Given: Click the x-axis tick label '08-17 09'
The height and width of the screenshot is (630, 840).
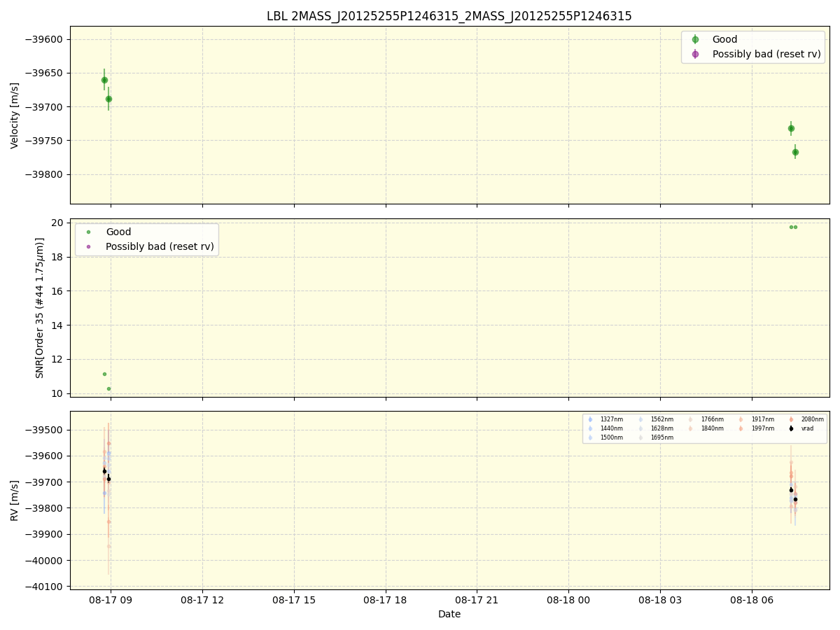Looking at the screenshot, I should coord(111,600).
